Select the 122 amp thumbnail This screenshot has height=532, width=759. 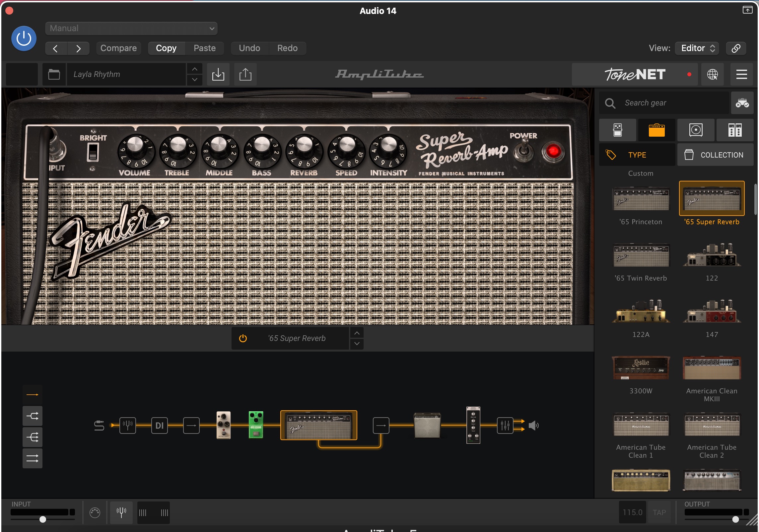click(x=712, y=255)
